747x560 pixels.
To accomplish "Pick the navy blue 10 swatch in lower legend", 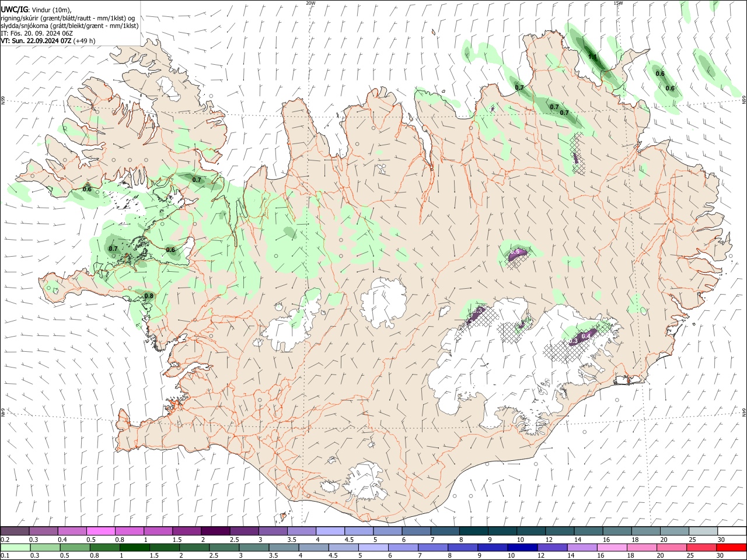I will [522, 548].
